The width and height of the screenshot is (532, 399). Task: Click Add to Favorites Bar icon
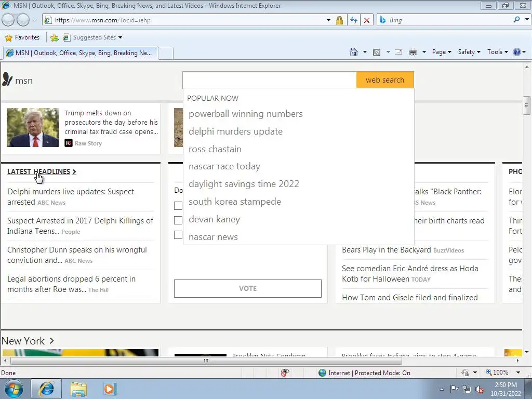click(54, 37)
